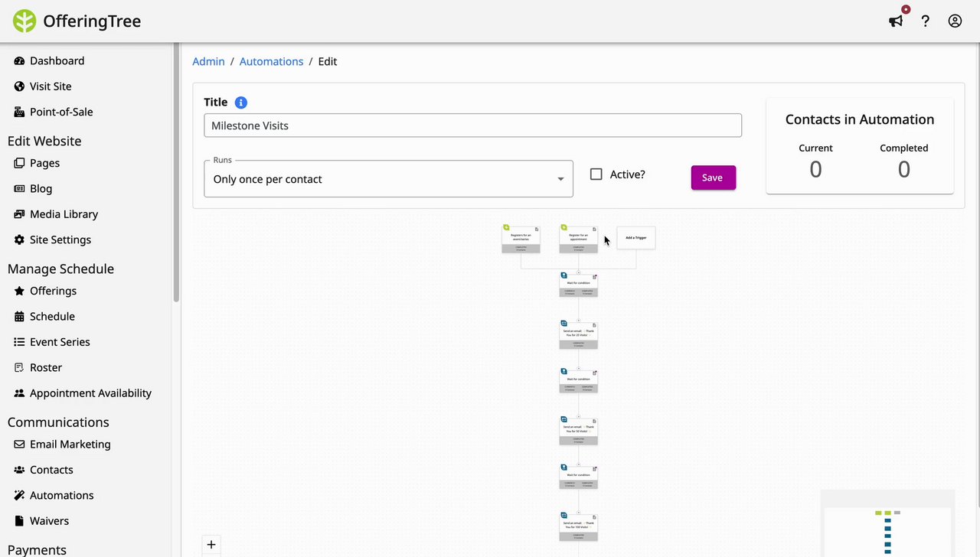Image resolution: width=980 pixels, height=557 pixels.
Task: Open the announcements megaphone icon
Action: (x=895, y=21)
